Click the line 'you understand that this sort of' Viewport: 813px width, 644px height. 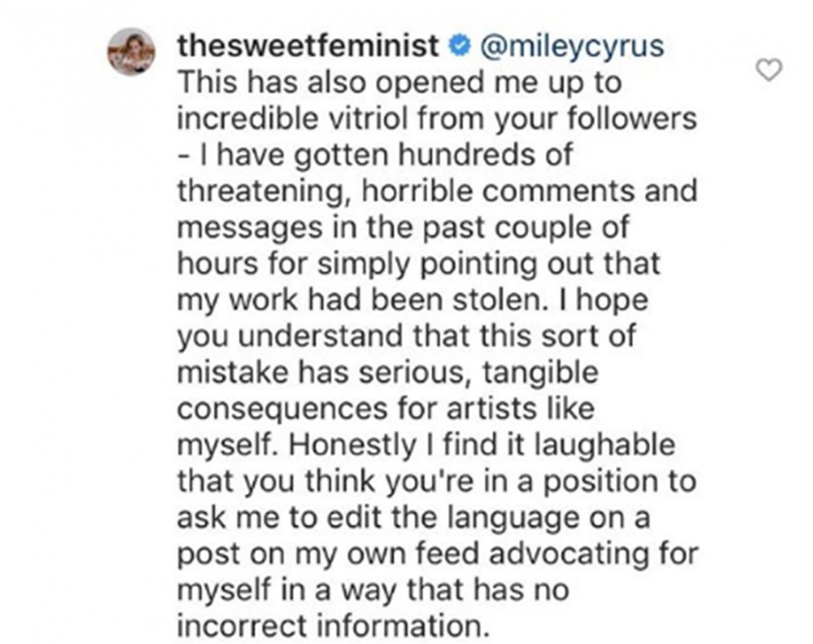[x=406, y=336]
